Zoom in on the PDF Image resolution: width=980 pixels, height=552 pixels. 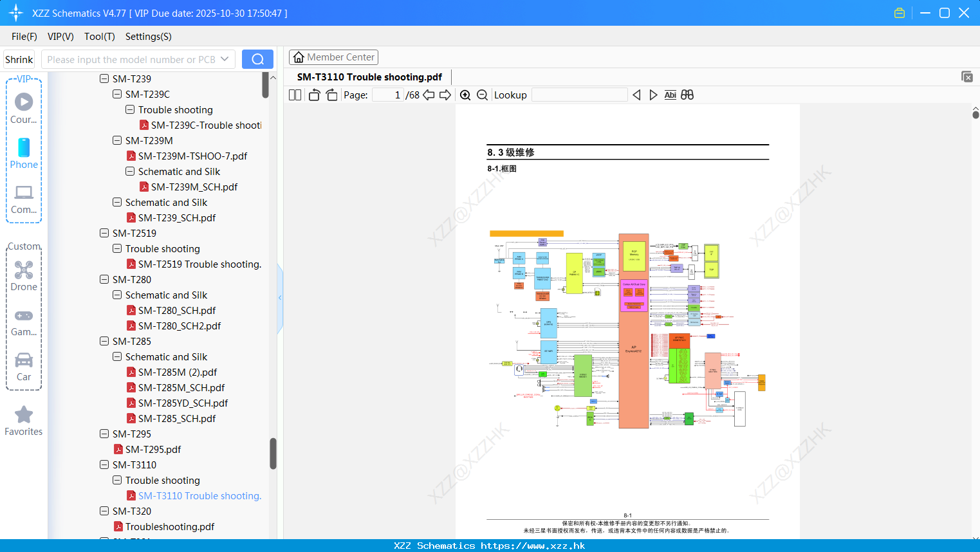point(465,95)
